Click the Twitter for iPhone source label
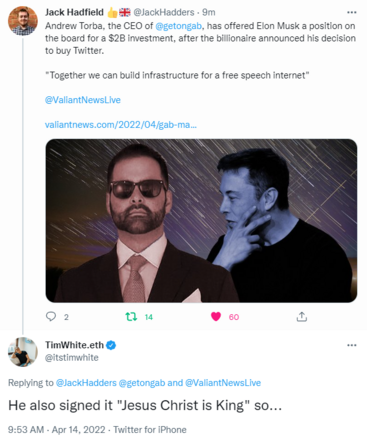 (150, 429)
